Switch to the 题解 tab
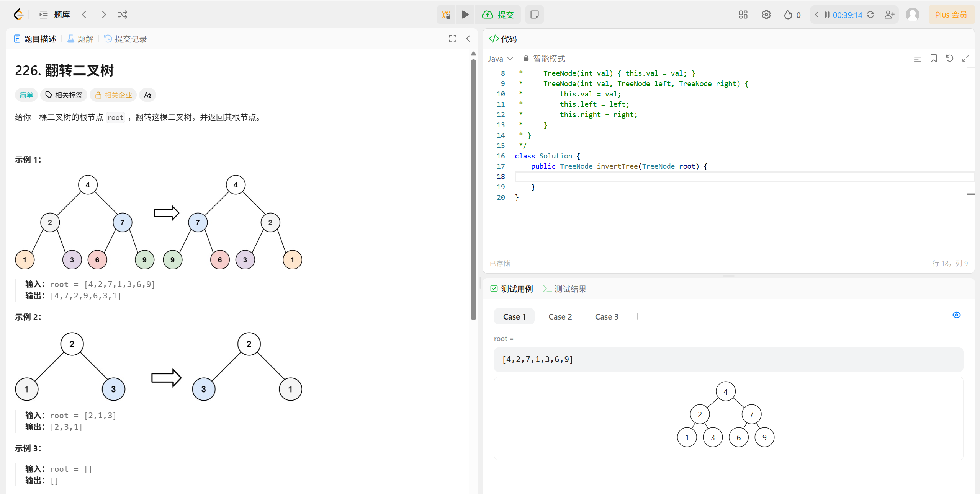The width and height of the screenshot is (980, 494). tap(80, 39)
